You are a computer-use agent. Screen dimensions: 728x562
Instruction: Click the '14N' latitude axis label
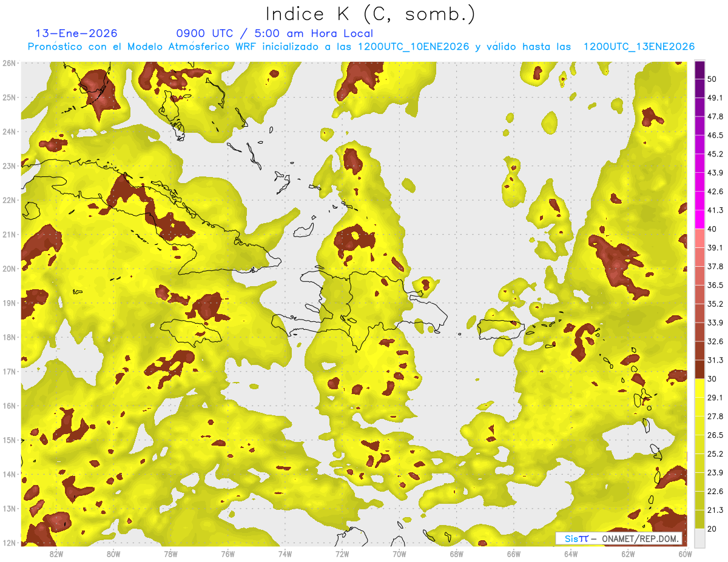(10, 474)
